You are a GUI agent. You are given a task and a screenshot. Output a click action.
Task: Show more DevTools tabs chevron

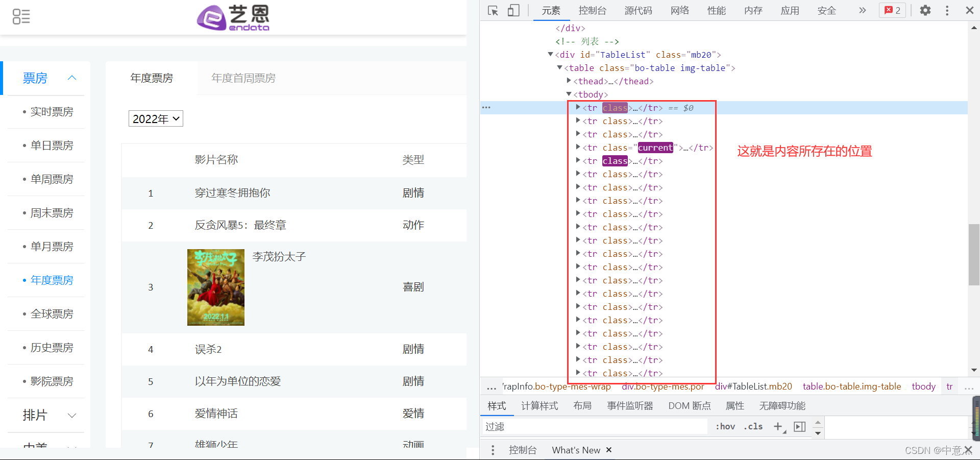click(863, 10)
